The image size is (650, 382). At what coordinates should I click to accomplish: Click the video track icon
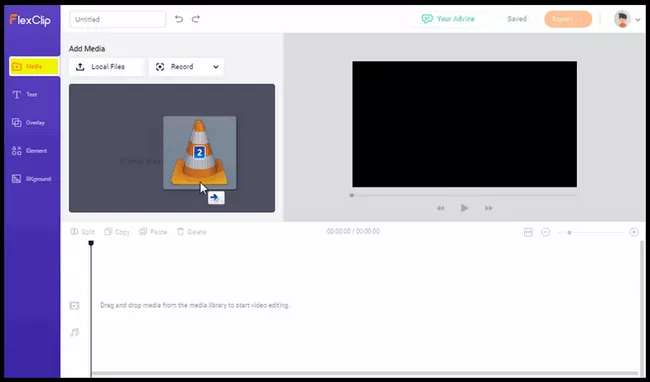pos(74,306)
